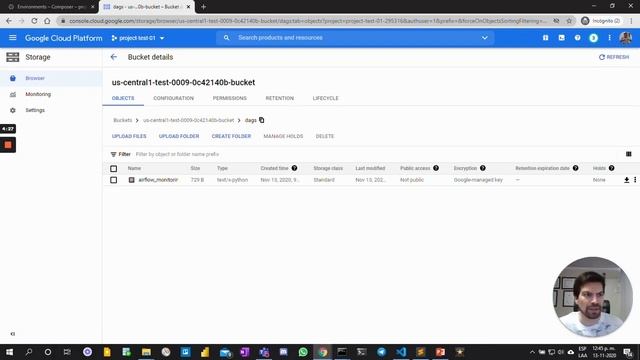Image resolution: width=640 pixels, height=360 pixels.
Task: Focus the Search products and resources field
Action: click(355, 38)
